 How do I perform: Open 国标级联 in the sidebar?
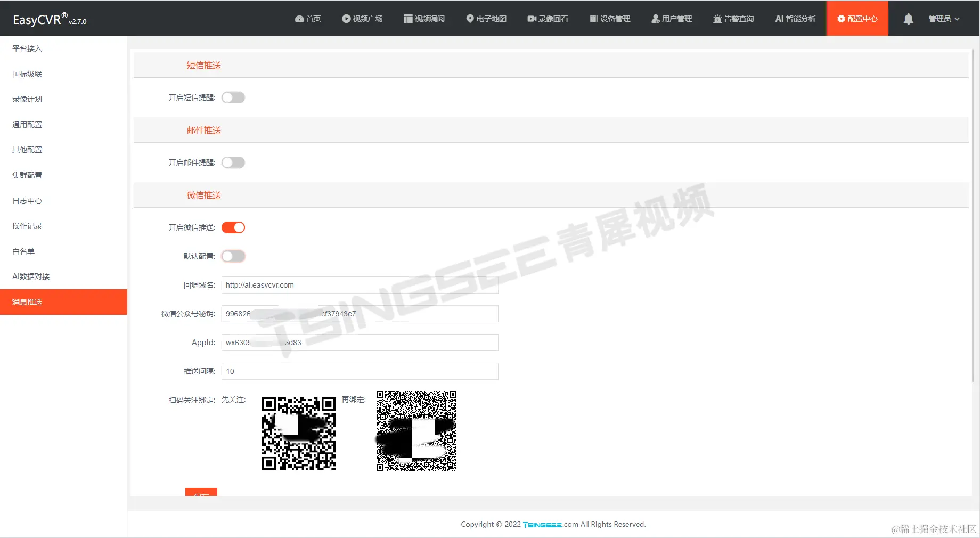pyautogui.click(x=63, y=74)
